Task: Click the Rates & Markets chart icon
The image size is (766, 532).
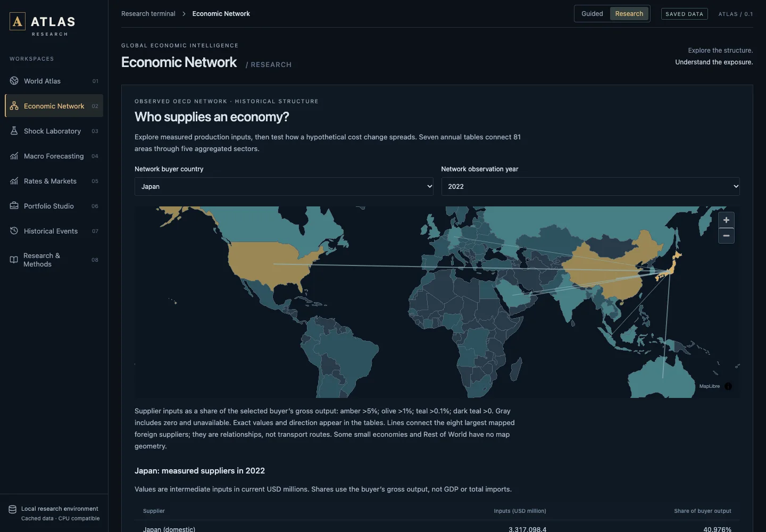Action: [x=14, y=181]
